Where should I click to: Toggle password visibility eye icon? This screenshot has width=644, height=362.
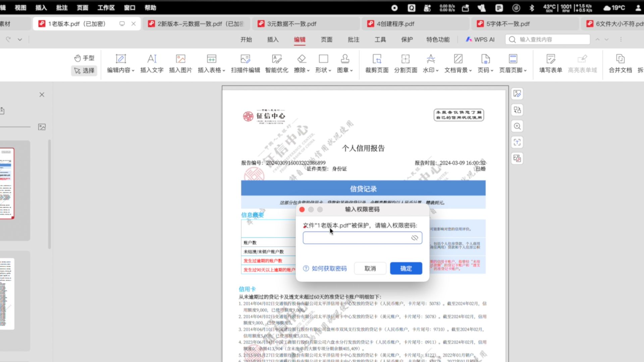click(x=415, y=238)
